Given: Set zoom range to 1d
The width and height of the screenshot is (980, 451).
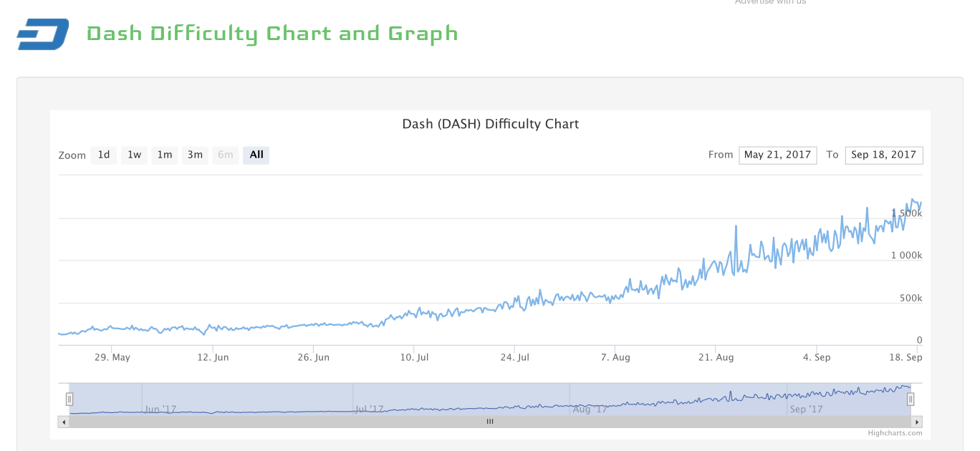Looking at the screenshot, I should (104, 155).
